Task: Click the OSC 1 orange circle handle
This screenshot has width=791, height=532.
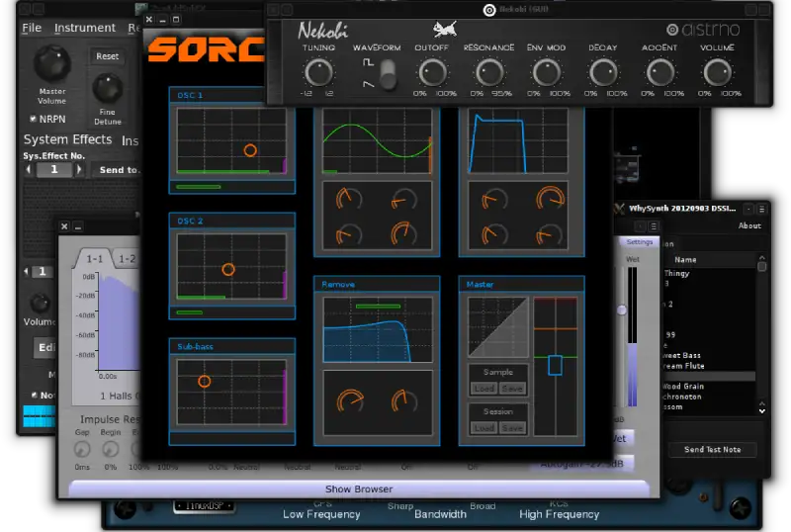Action: [x=250, y=150]
